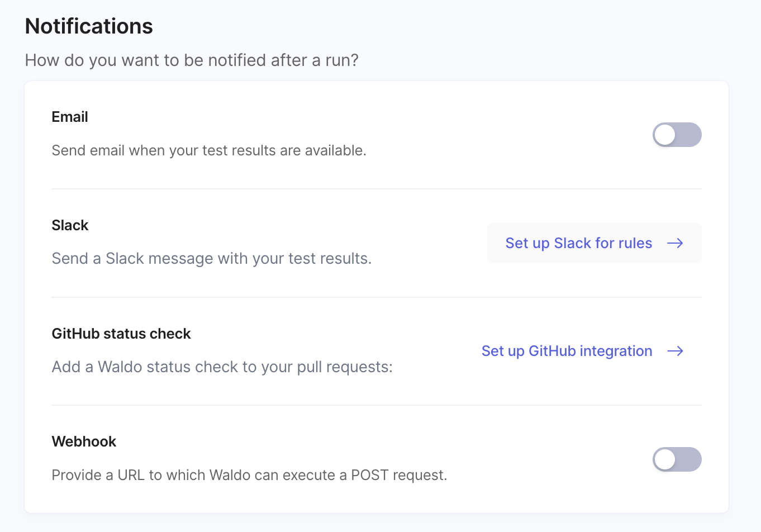Screen dimensions: 761x532
Task: Click the white knob of the Email switch
Action: 665,135
